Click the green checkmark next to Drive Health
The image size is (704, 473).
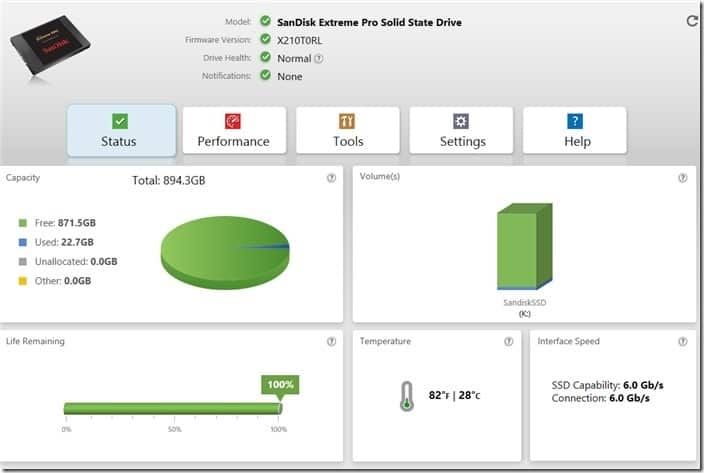pyautogui.click(x=265, y=57)
